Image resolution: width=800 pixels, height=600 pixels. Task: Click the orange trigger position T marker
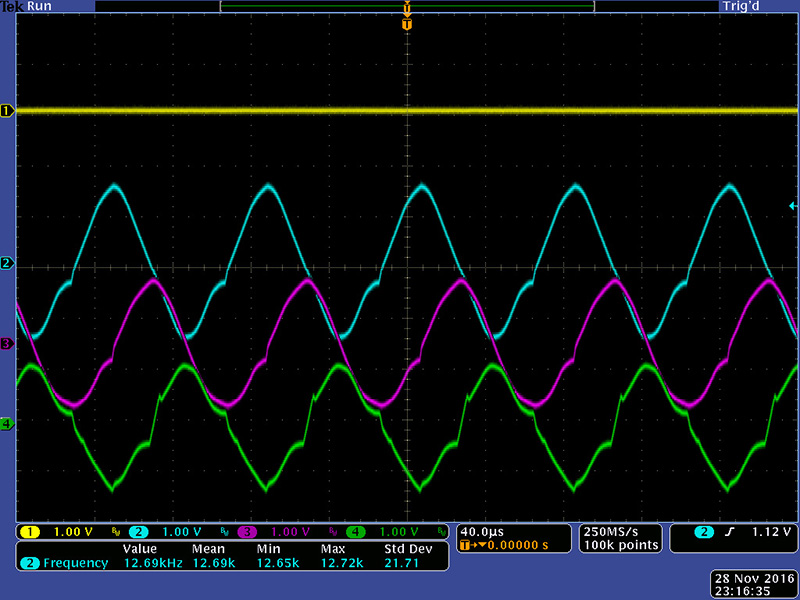pyautogui.click(x=406, y=23)
